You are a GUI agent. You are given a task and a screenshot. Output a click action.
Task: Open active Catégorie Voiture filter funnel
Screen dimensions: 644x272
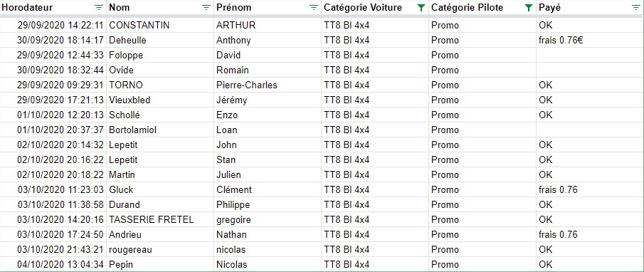421,7
